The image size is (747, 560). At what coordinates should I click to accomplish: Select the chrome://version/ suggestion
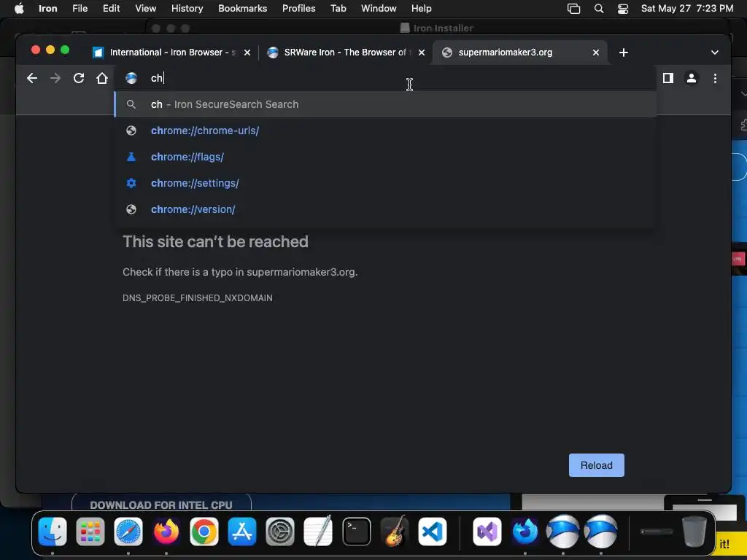click(x=385, y=209)
